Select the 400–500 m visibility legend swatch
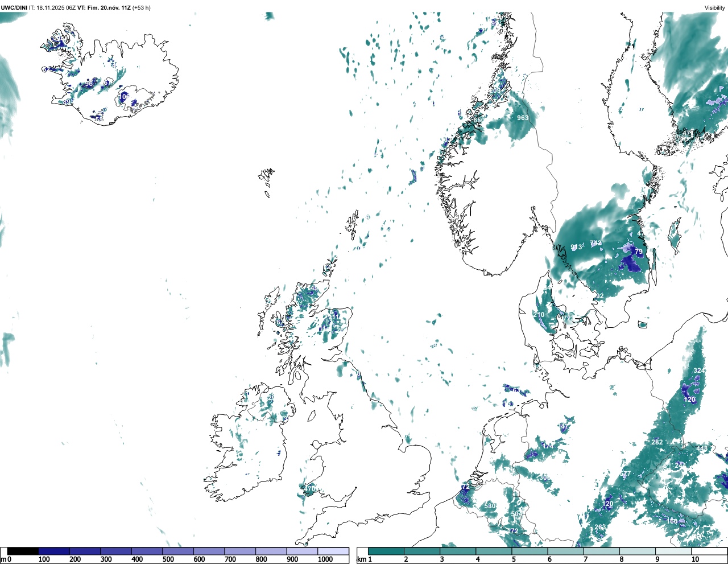The width and height of the screenshot is (728, 564). [x=147, y=551]
